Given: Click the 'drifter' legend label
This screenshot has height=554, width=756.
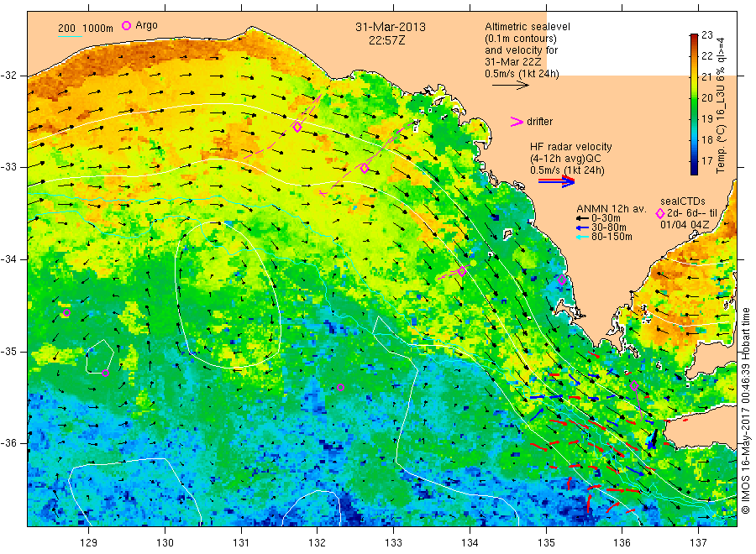Looking at the screenshot, I should [539, 122].
